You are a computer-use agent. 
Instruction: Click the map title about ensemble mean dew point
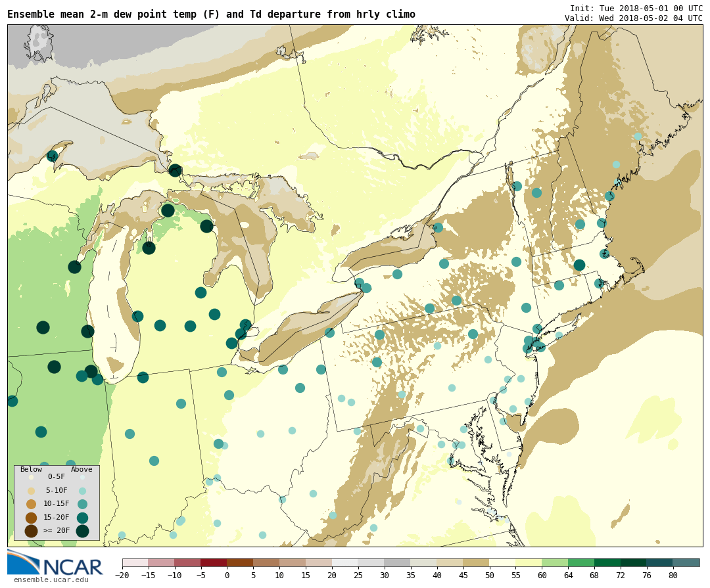click(212, 14)
